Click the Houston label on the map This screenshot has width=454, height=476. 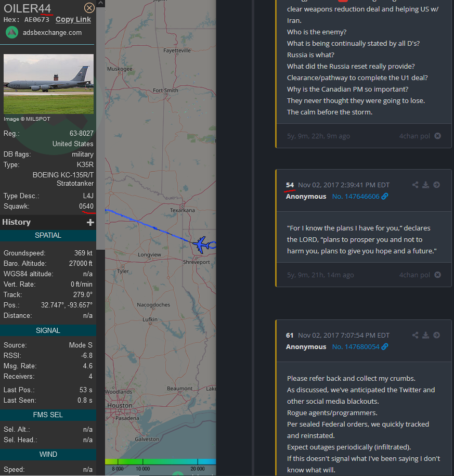click(x=120, y=405)
